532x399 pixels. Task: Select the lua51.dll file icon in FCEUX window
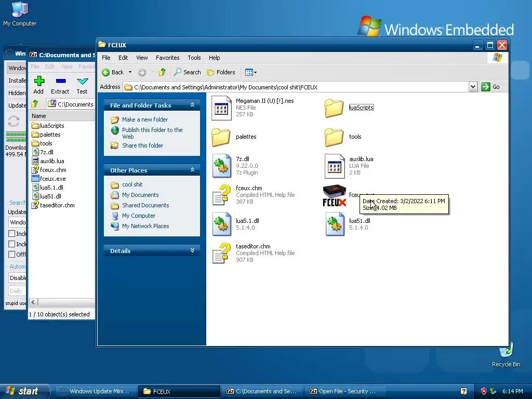[335, 224]
